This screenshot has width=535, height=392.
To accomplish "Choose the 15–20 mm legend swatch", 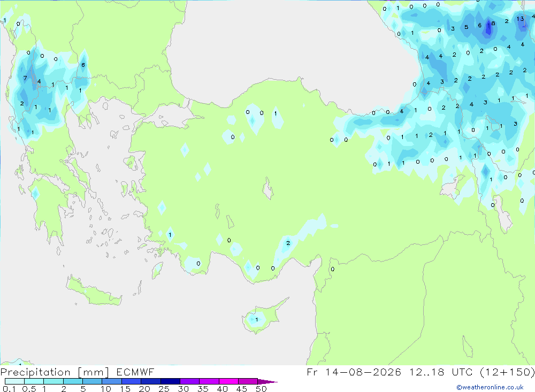I will (x=132, y=381).
